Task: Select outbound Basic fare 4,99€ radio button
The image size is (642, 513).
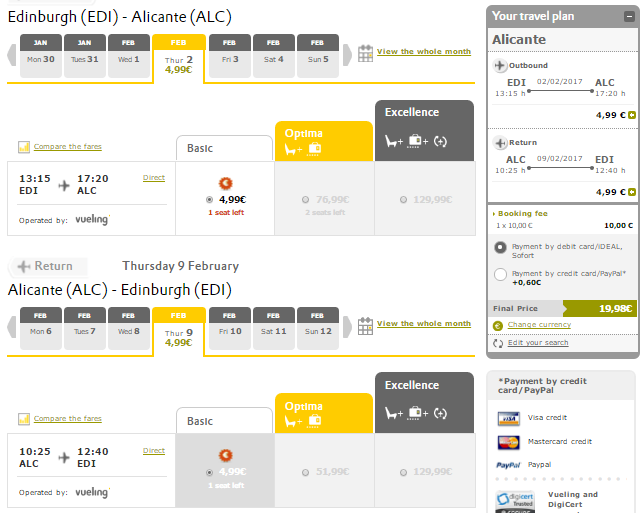Action: (210, 200)
